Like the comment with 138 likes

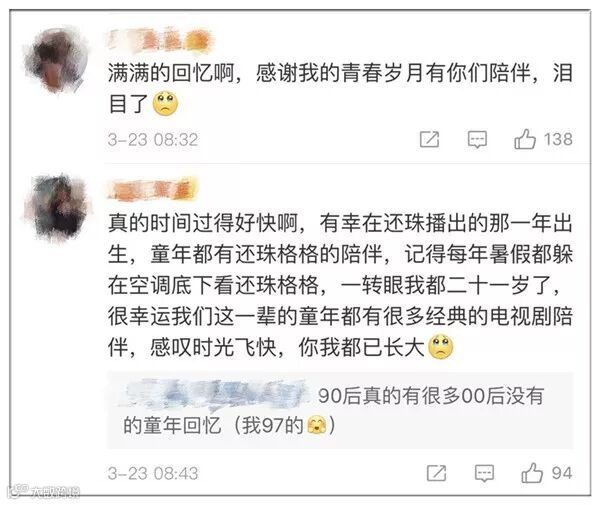(525, 139)
